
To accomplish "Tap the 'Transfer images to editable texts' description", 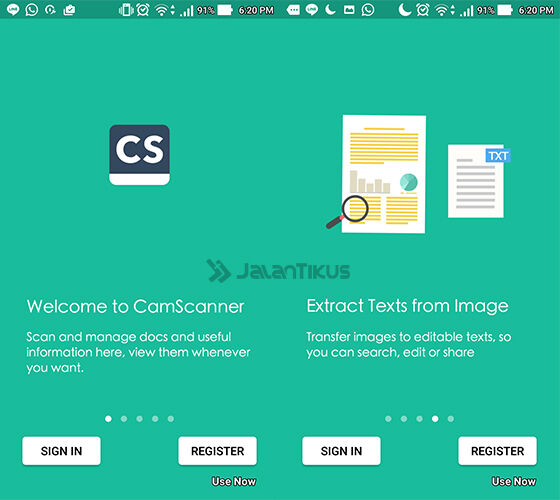I will (x=409, y=345).
